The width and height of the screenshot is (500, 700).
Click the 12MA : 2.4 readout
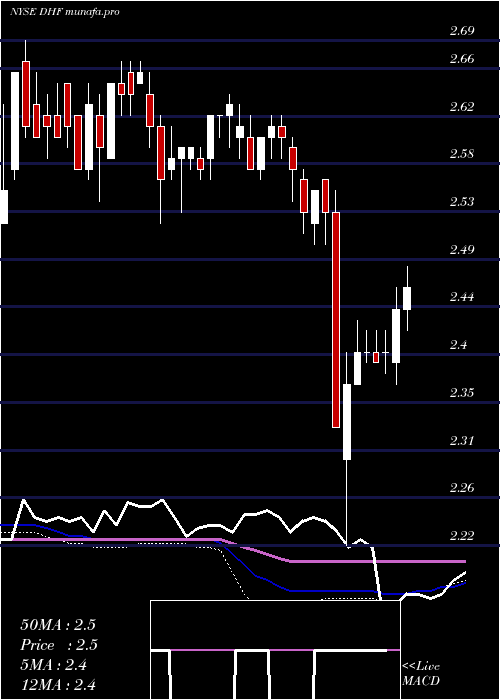(58, 685)
